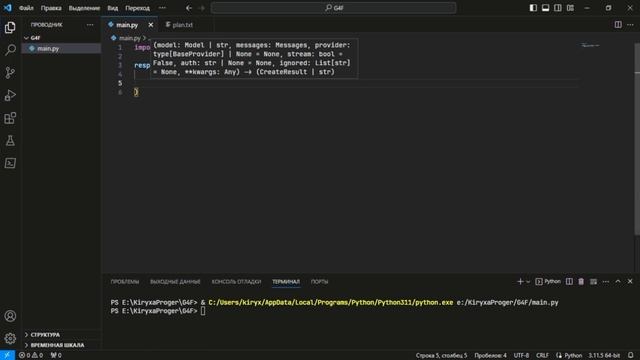Image resolution: width=640 pixels, height=360 pixels.
Task: Open the terminal-style activity bar icon
Action: tap(10, 163)
